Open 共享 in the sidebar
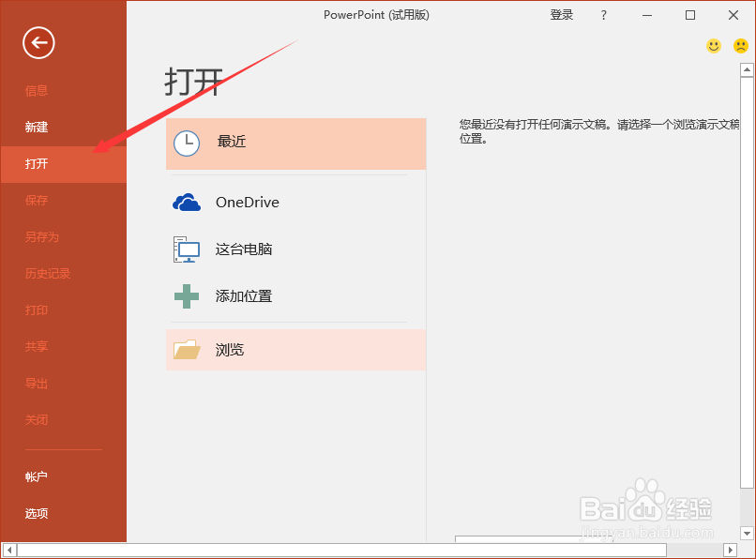 coord(37,347)
